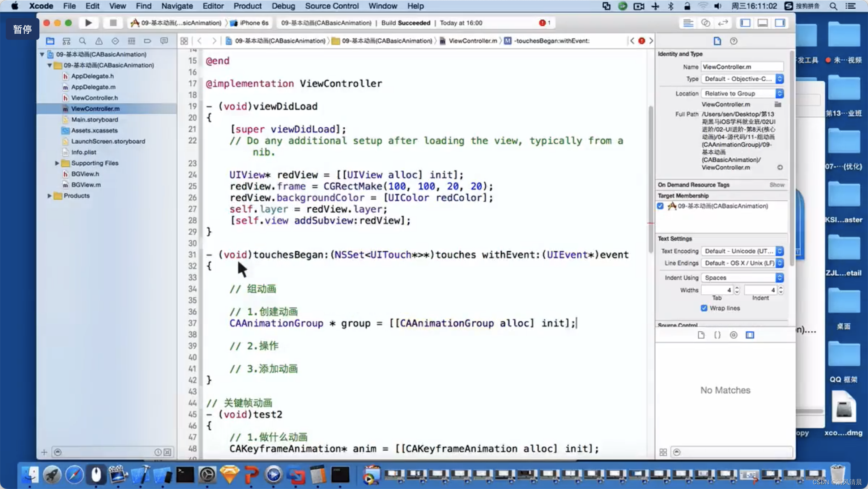Open the Editor menu

pos(213,6)
